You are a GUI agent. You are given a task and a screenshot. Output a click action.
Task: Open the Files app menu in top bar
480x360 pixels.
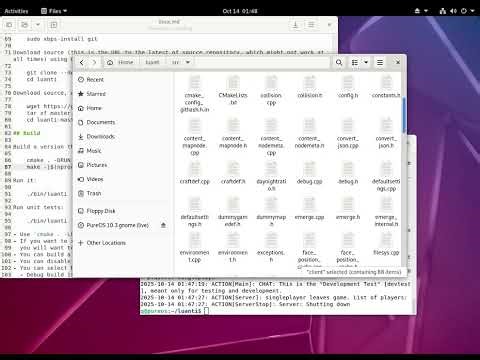(x=54, y=11)
